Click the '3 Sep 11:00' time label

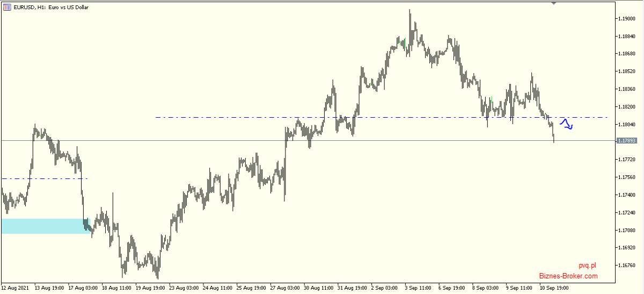419,288
